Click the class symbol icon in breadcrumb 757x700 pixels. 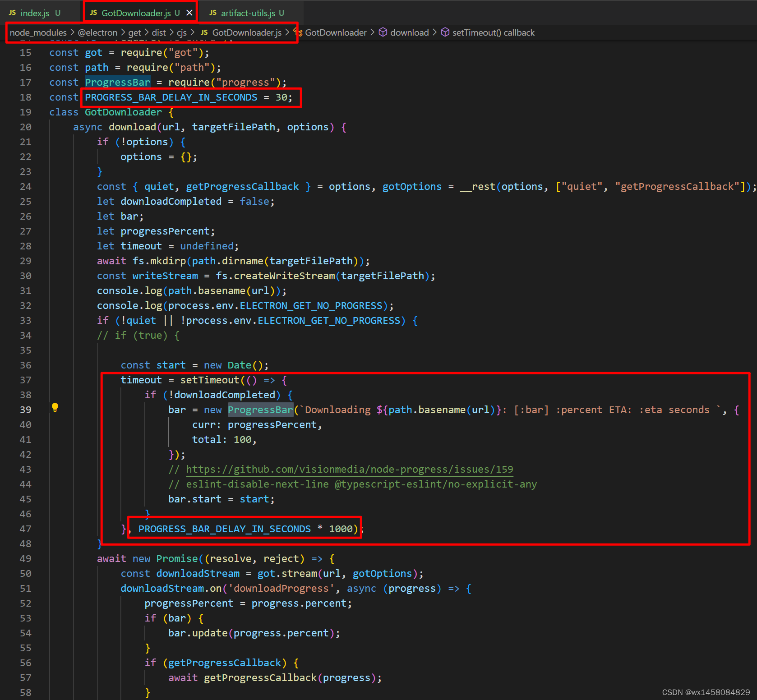(x=298, y=32)
